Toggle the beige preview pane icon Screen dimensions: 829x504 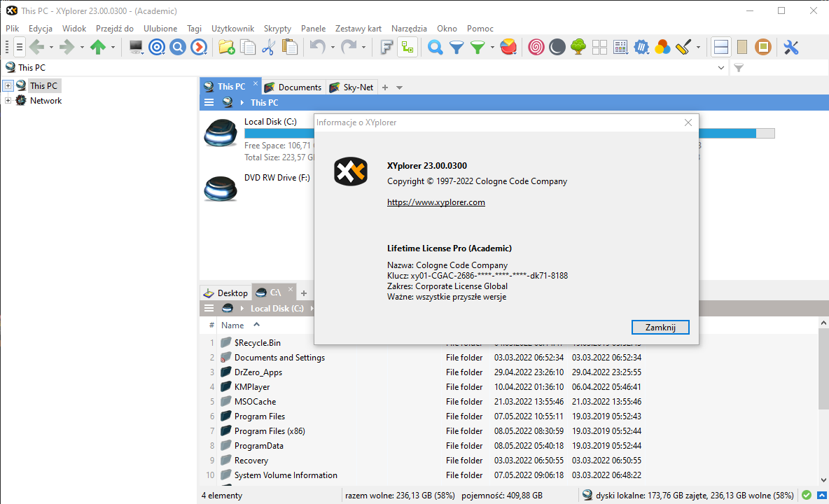point(742,48)
